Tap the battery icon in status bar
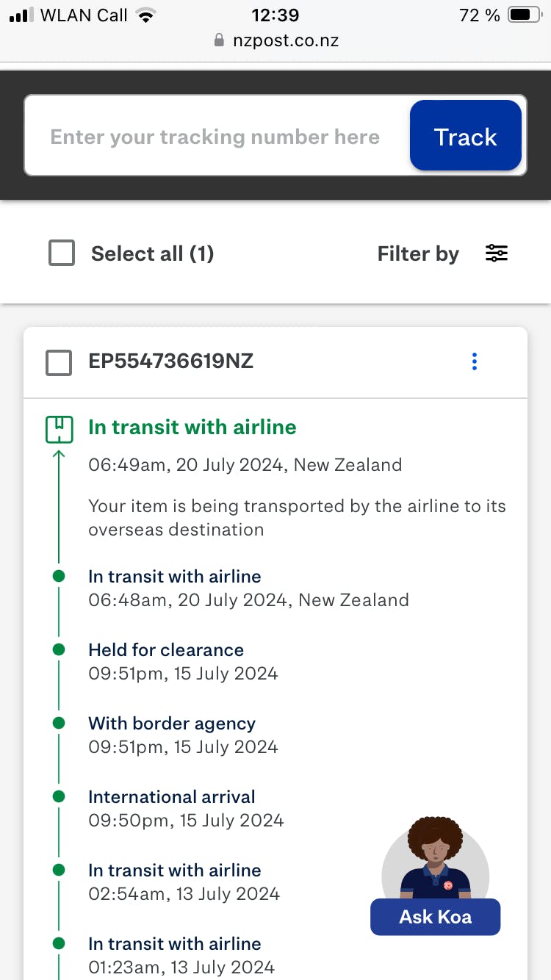The width and height of the screenshot is (551, 980). point(525,15)
